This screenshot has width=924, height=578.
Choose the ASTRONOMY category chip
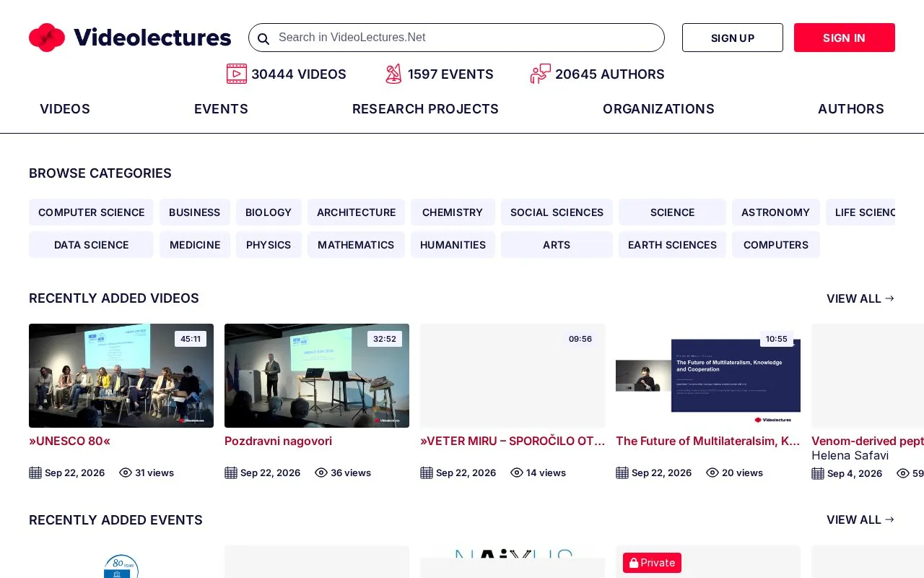[x=776, y=212]
